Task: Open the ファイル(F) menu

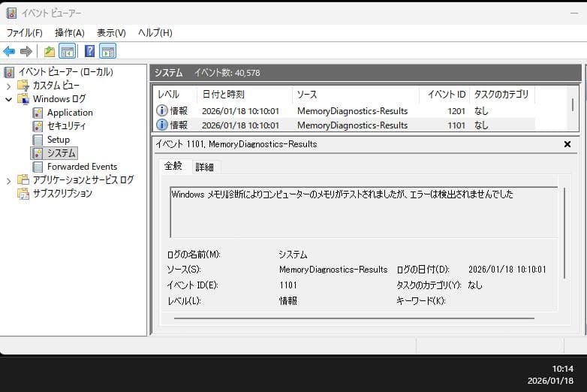Action: (24, 33)
